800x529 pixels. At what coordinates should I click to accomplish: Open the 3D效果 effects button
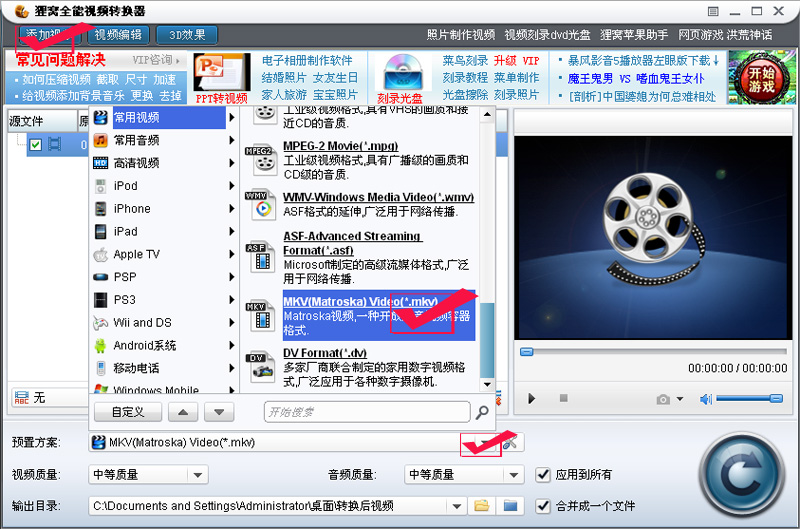pos(187,35)
